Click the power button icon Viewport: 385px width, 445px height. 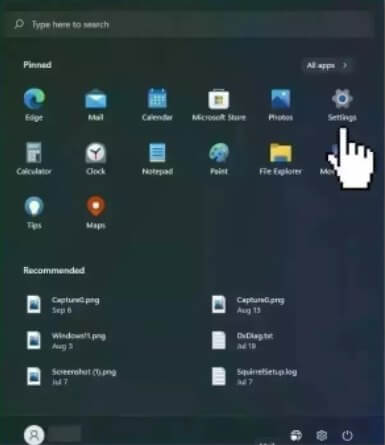tap(347, 435)
